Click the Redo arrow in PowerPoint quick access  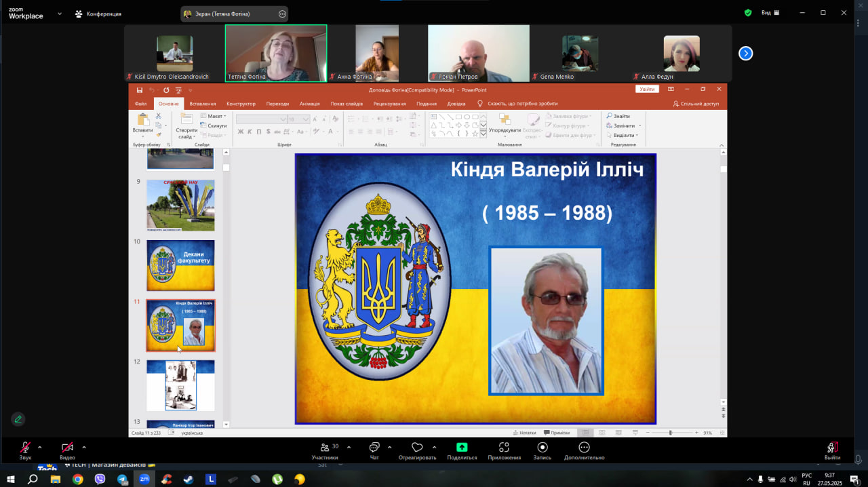click(x=166, y=90)
